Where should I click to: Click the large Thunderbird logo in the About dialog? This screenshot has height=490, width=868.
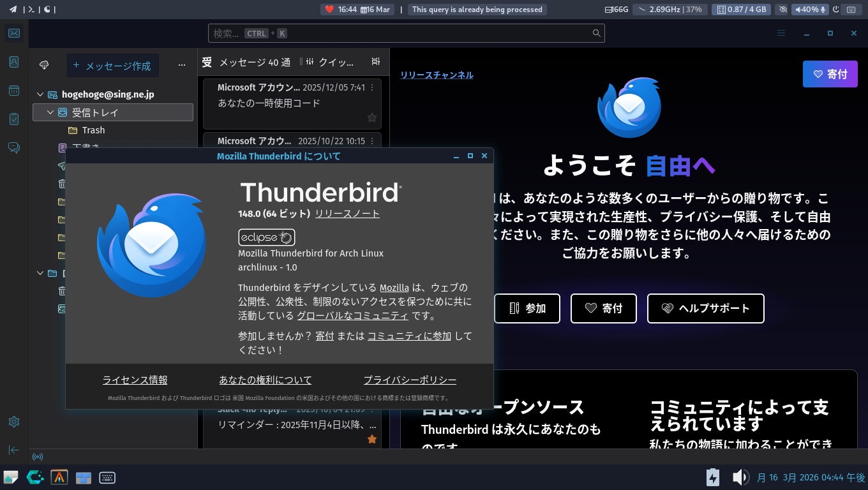152,246
